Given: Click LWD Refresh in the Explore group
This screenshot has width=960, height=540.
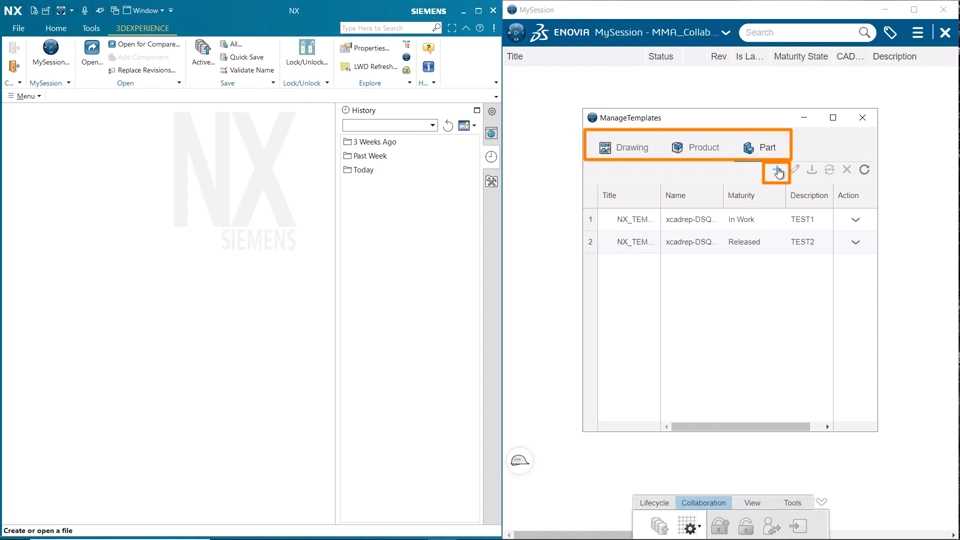Looking at the screenshot, I should [369, 66].
